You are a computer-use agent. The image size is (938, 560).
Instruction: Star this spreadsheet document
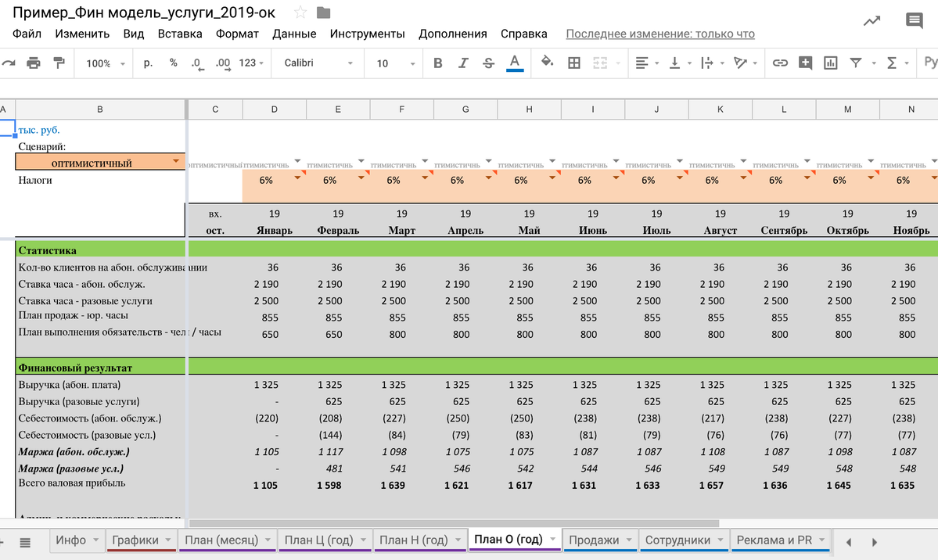(x=300, y=13)
